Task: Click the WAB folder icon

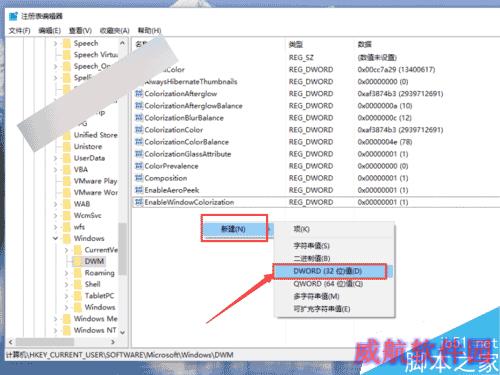Action: pos(67,204)
